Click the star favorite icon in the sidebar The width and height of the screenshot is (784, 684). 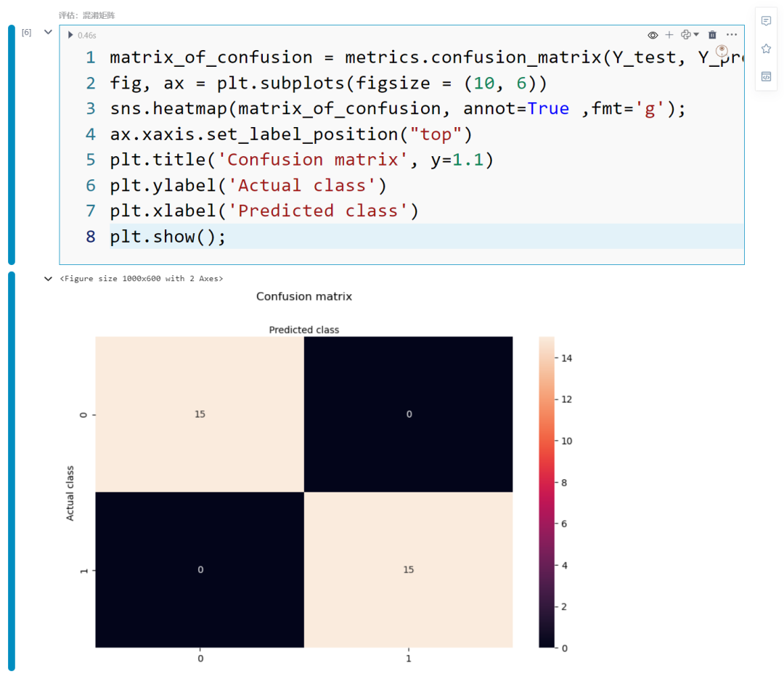(x=766, y=49)
